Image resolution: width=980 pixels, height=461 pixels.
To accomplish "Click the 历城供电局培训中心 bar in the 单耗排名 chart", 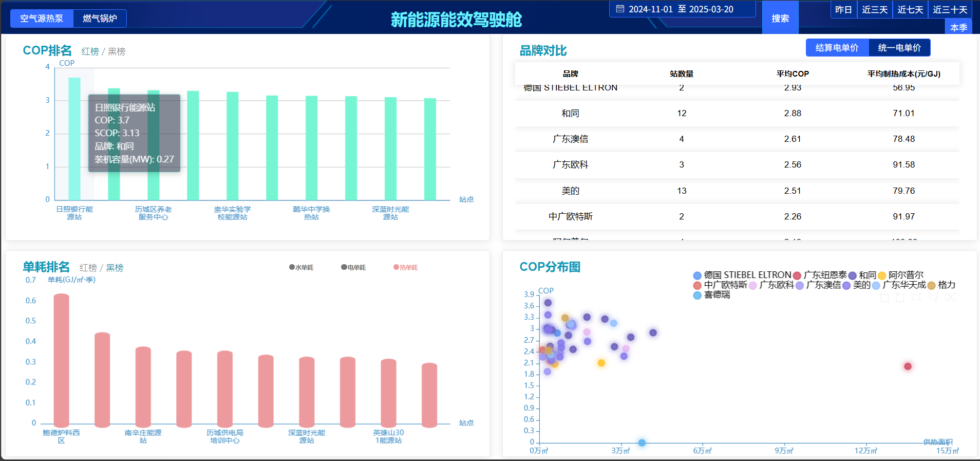I will [225, 389].
